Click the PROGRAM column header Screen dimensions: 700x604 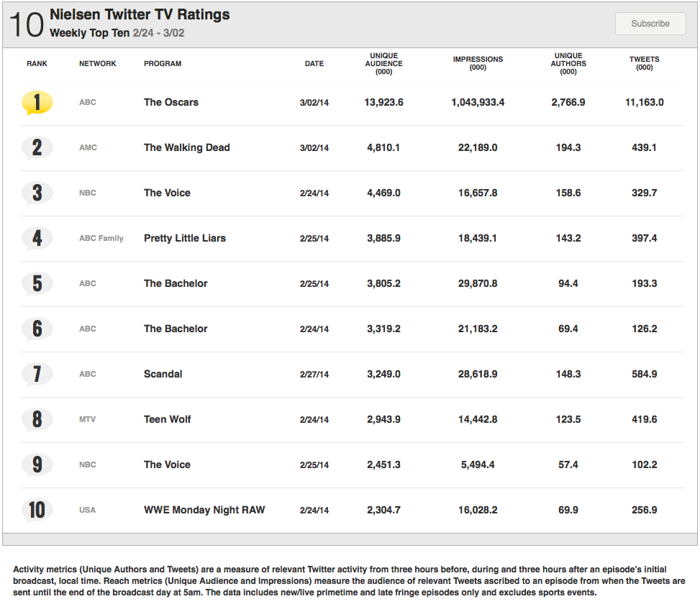click(163, 64)
